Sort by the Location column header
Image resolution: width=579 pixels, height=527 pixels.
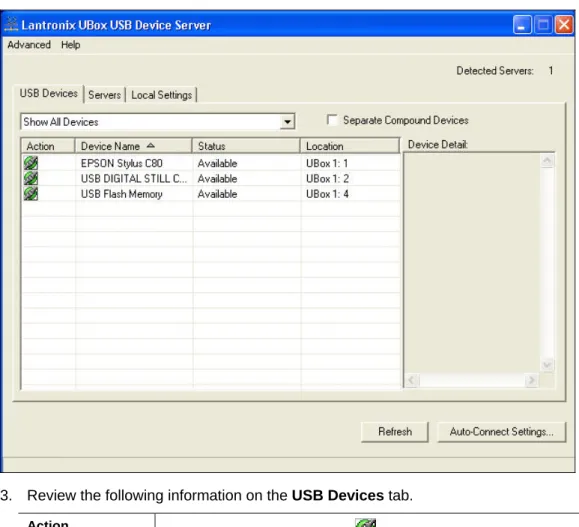point(350,146)
